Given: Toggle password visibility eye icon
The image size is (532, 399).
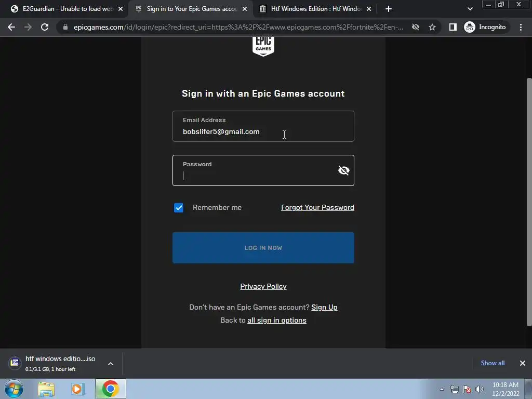Looking at the screenshot, I should [x=344, y=170].
